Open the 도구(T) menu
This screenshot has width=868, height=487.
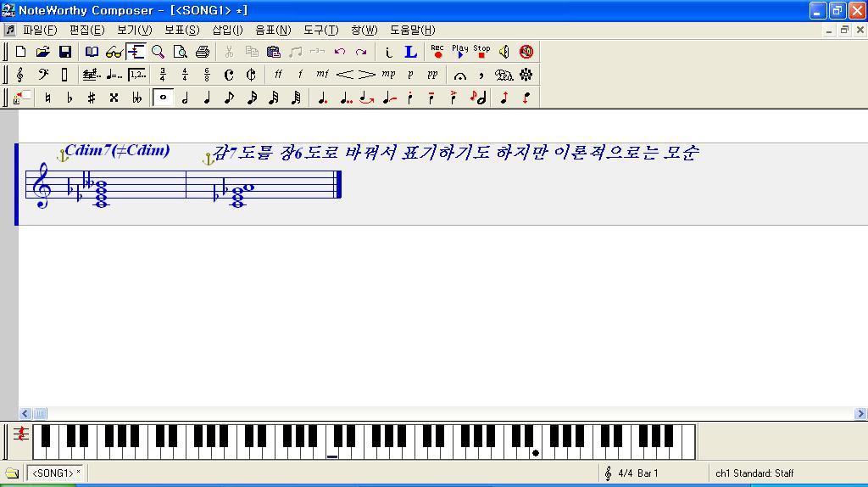[x=320, y=30]
